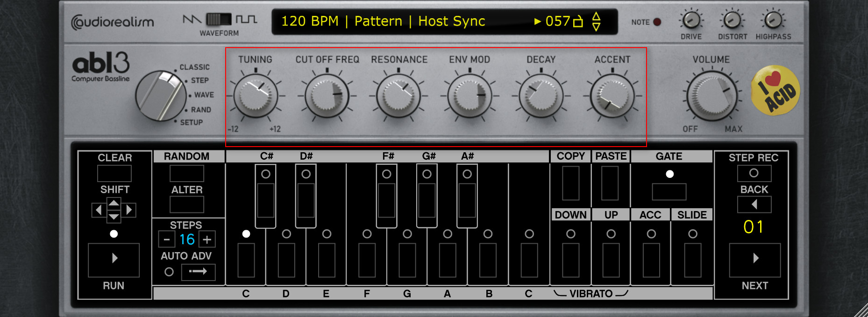Toggle the Down octave button
The width and height of the screenshot is (868, 317).
tap(571, 260)
